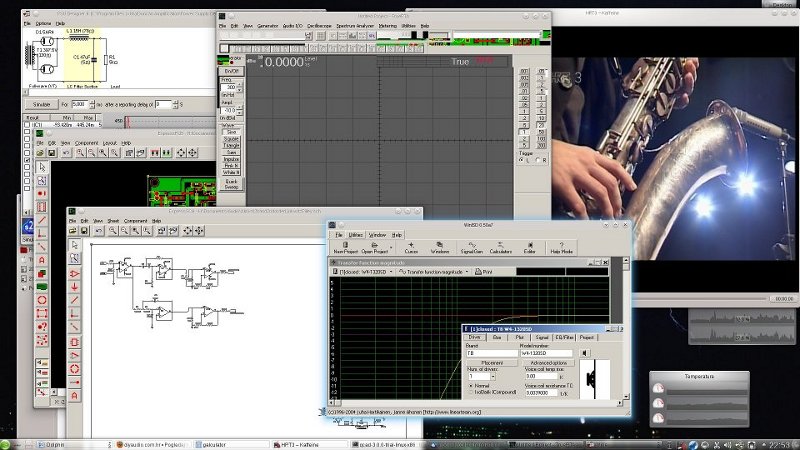
Task: Select the R trigger radio button
Action: pos(540,160)
